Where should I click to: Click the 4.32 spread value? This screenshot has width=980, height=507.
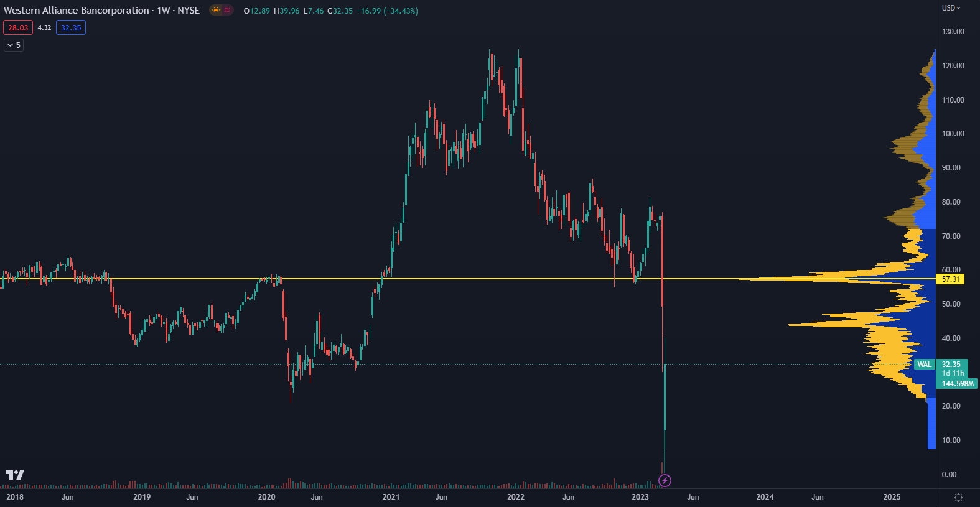(44, 27)
